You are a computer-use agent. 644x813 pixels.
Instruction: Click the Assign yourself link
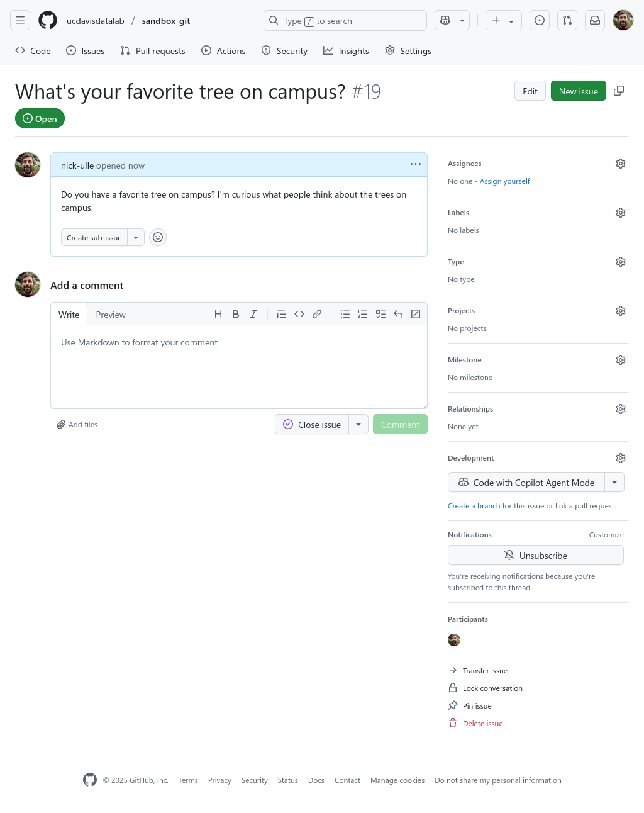504,181
